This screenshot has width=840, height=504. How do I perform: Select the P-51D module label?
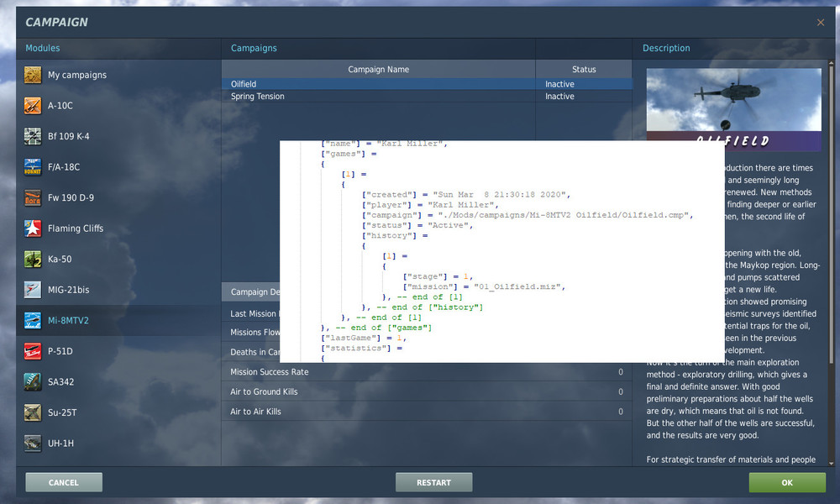[x=60, y=351]
